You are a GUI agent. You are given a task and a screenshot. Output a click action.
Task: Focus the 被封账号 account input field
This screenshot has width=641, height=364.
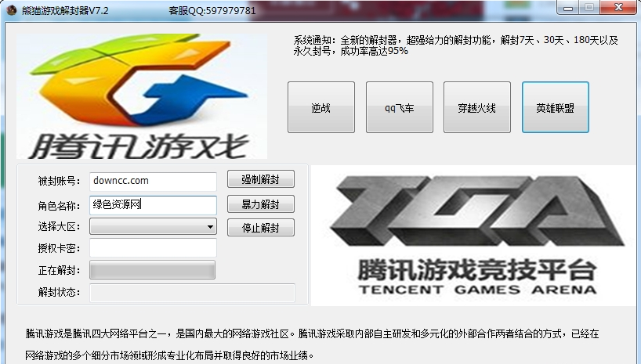pos(153,181)
